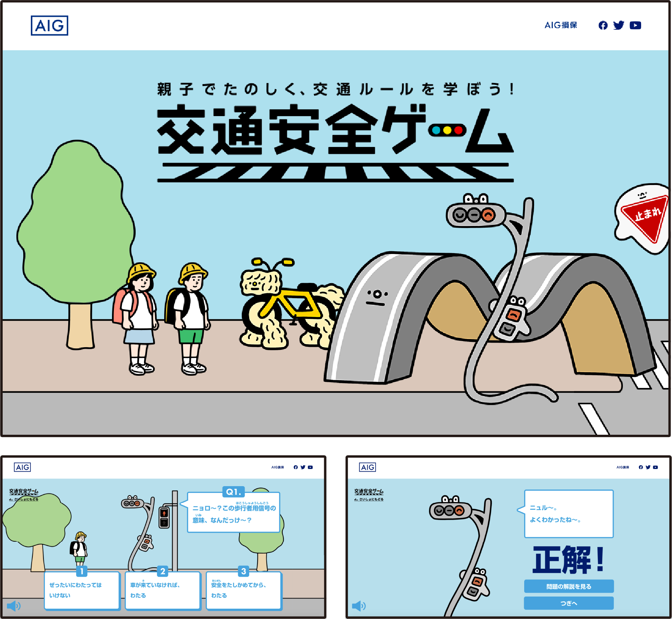Click the Facebook icon on the 正解 screen header
Image resolution: width=672 pixels, height=619 pixels.
(x=641, y=467)
